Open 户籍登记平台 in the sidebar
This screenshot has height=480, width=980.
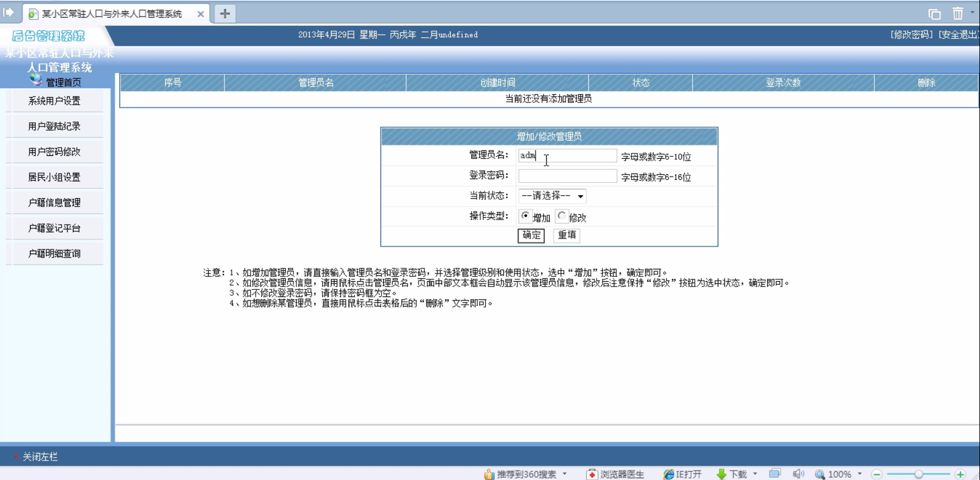tap(54, 228)
